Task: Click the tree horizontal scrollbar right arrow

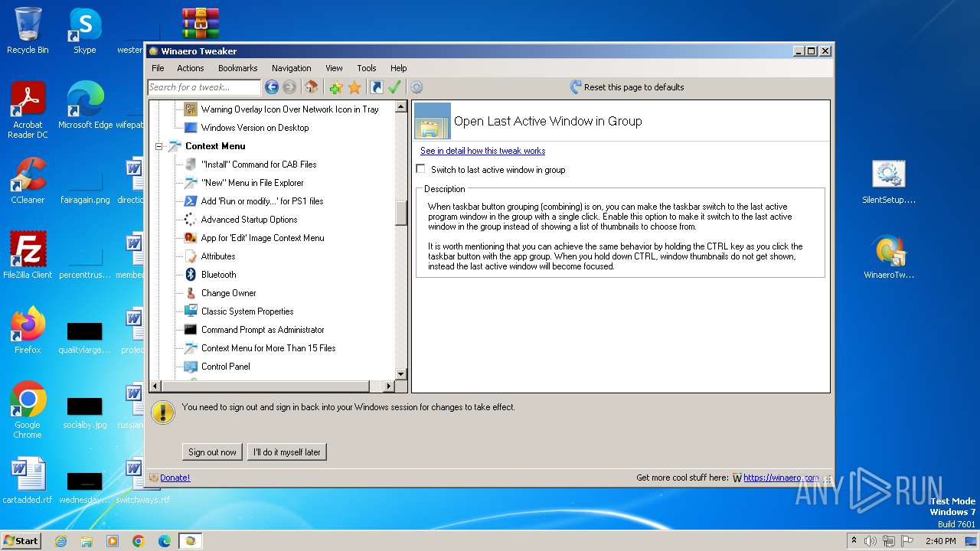Action: coord(389,386)
